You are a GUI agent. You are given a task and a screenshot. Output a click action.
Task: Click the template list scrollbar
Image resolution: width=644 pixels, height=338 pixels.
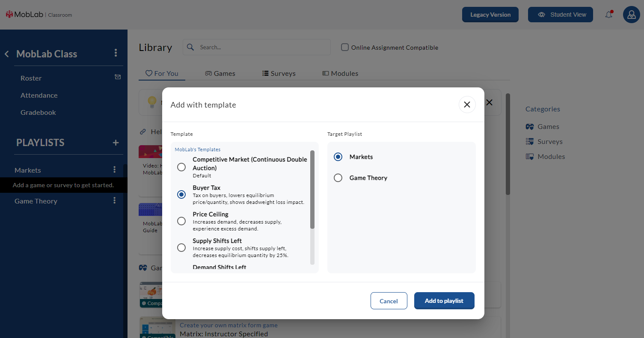click(312, 189)
